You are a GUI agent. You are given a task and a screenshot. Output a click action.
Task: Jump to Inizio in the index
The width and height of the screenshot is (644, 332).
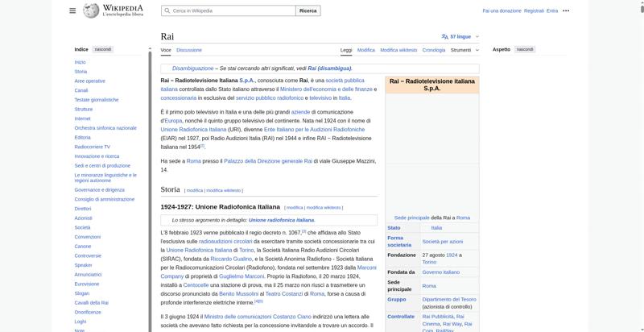pos(80,62)
